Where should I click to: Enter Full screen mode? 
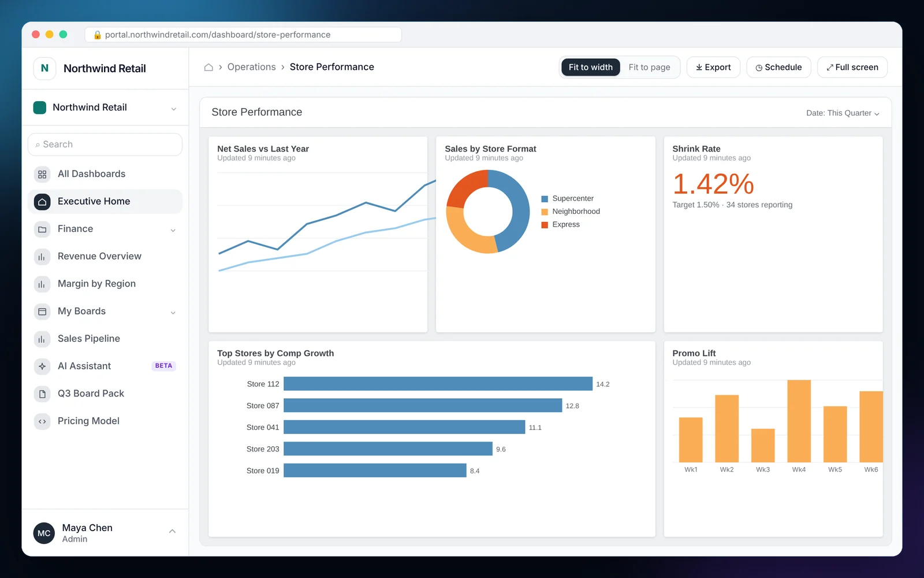coord(852,67)
